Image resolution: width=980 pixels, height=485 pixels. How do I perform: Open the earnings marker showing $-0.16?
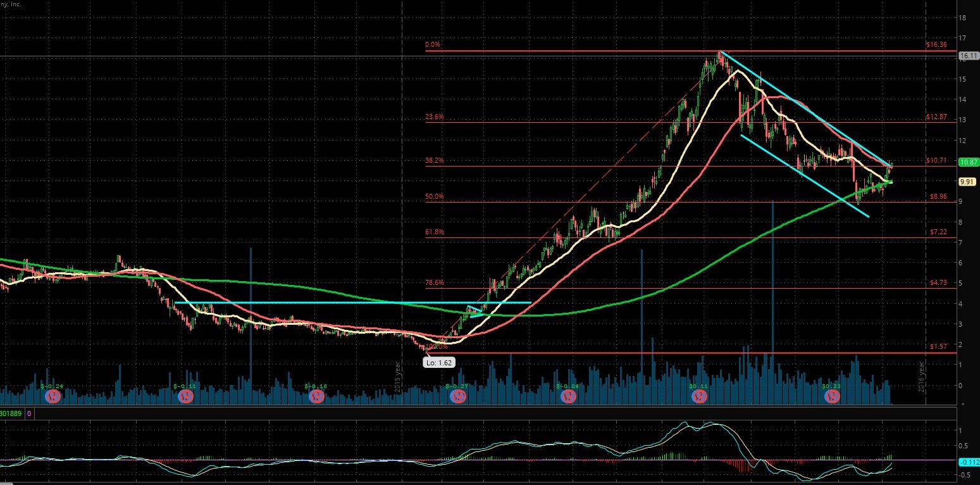point(316,396)
